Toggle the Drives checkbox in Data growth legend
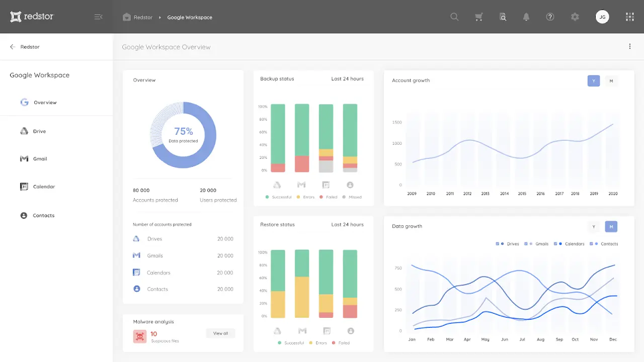This screenshot has width=644, height=362. (498, 244)
